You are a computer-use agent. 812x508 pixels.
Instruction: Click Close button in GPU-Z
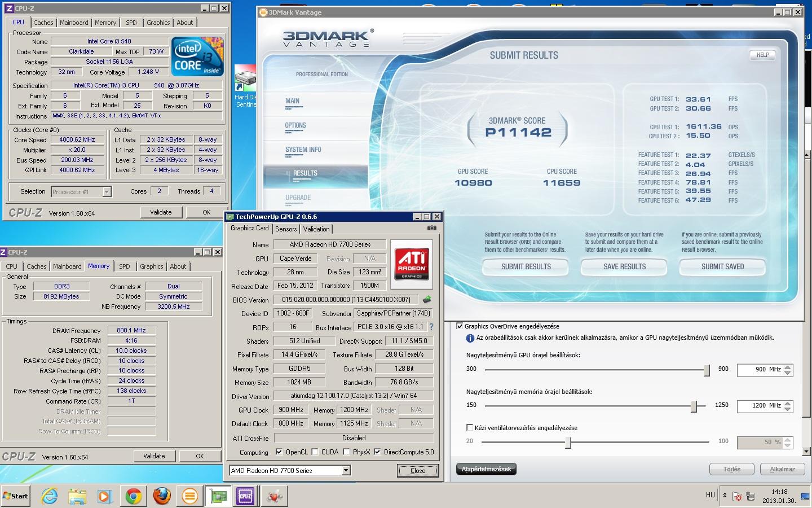(418, 471)
